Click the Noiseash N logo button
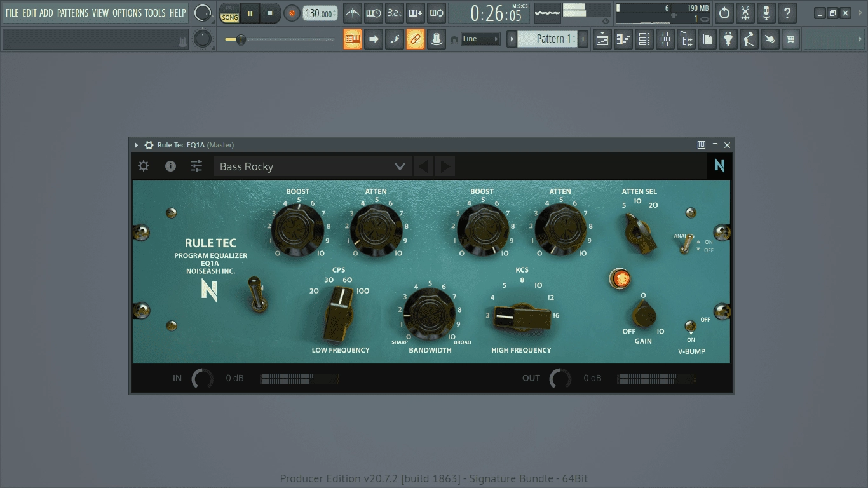 719,166
